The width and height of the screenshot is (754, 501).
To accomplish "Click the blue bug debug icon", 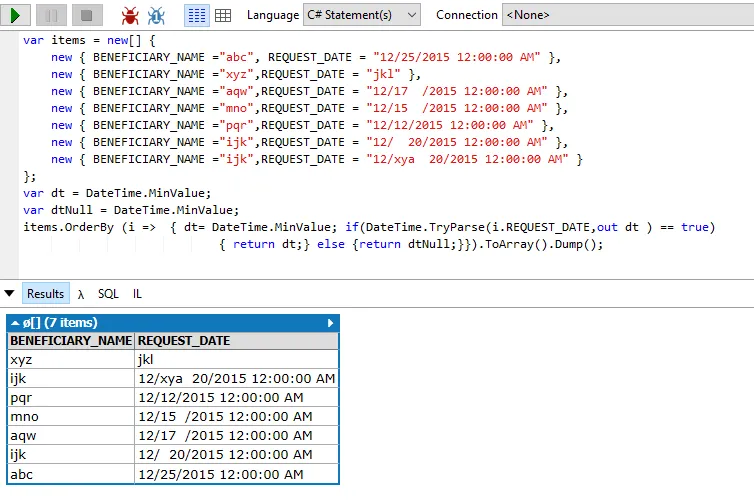I will tap(156, 15).
